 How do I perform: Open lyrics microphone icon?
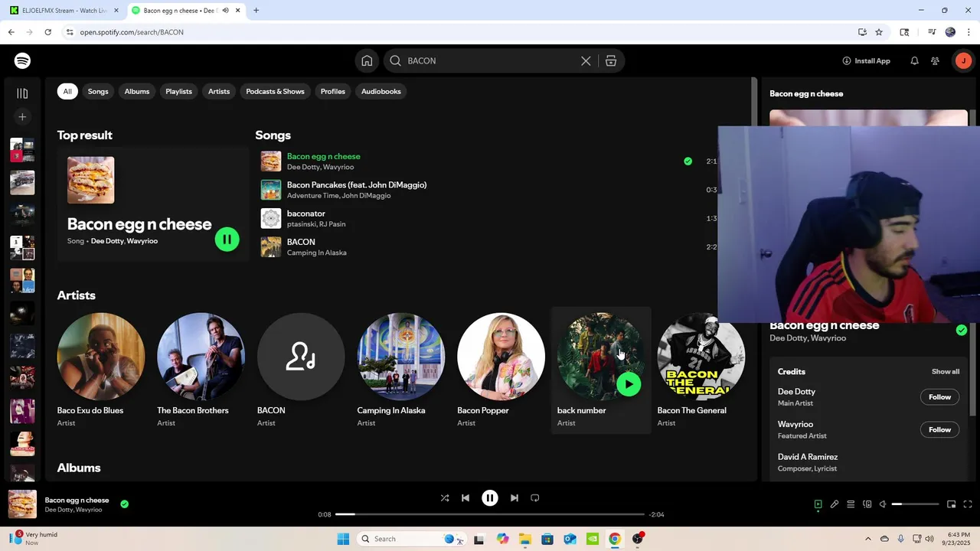pyautogui.click(x=835, y=504)
